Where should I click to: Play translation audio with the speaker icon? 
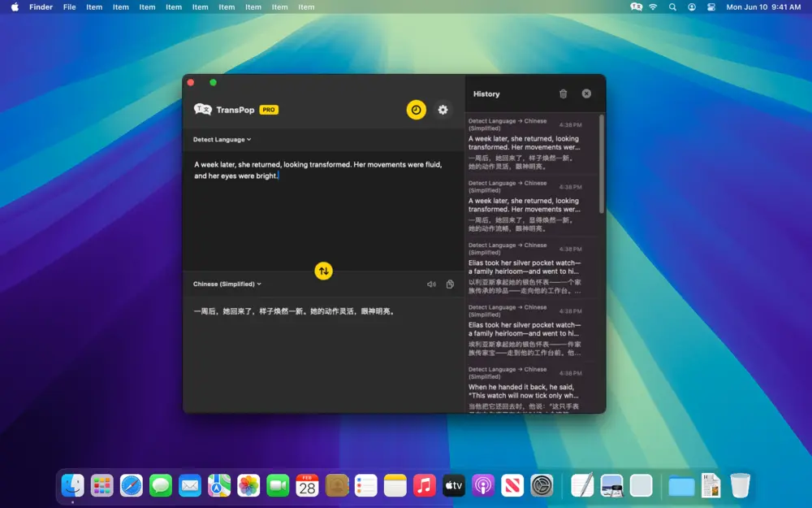(x=431, y=283)
